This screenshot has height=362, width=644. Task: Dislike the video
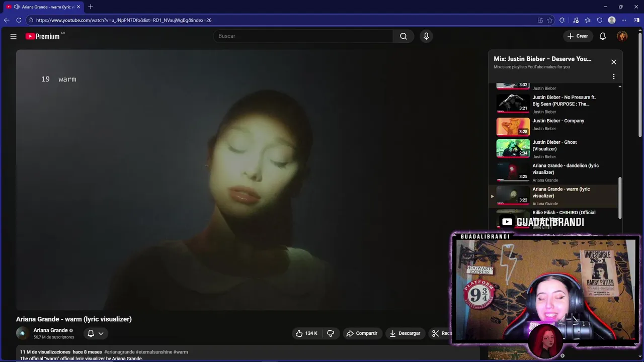pyautogui.click(x=331, y=333)
